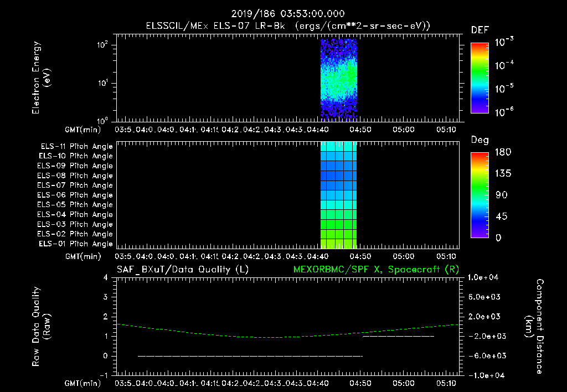This screenshot has height=392, width=567.
Task: Click the 05:10 tick label under the top plot
Action: 446,130
